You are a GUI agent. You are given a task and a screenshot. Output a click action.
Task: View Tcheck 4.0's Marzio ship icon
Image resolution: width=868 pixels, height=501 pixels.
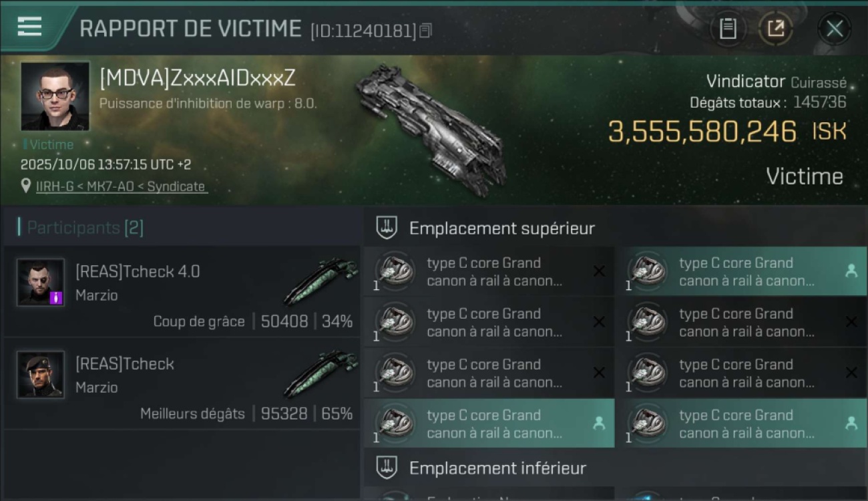pyautogui.click(x=321, y=281)
